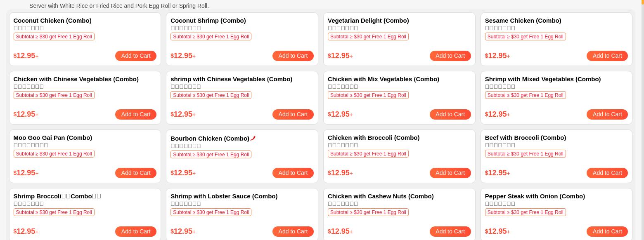Add shrimp with Chinese Vegetables to cart

click(293, 114)
